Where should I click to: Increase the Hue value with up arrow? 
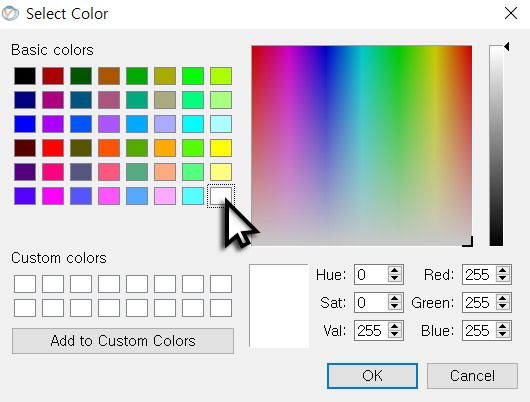pos(394,270)
